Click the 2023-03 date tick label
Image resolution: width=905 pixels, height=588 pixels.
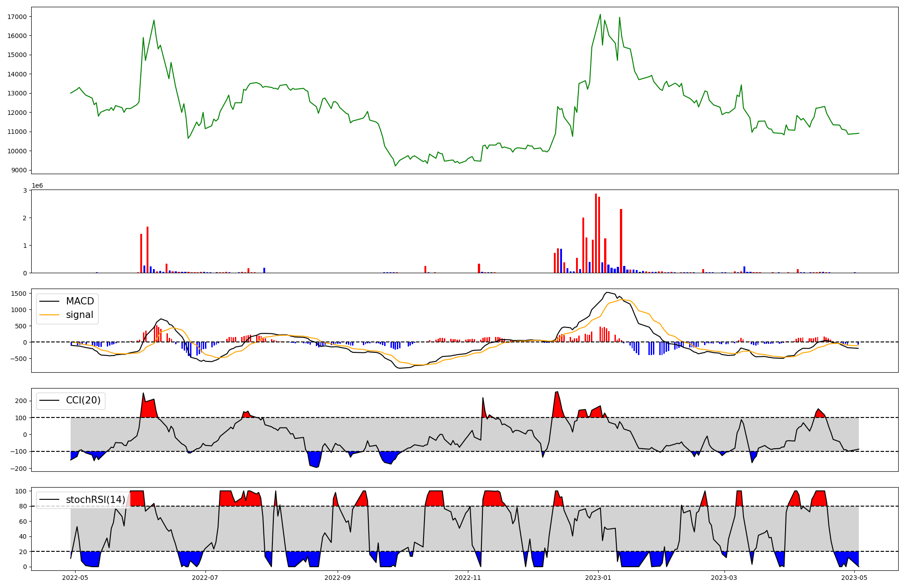click(x=724, y=578)
